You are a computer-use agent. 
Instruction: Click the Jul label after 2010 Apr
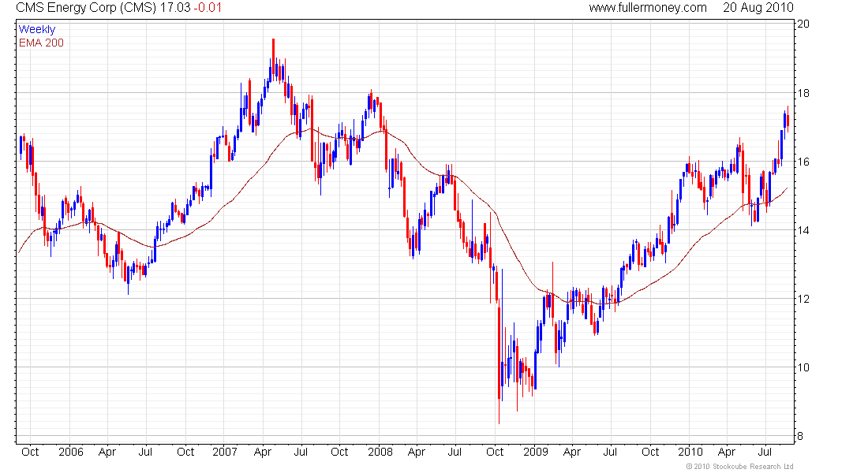pyautogui.click(x=765, y=452)
